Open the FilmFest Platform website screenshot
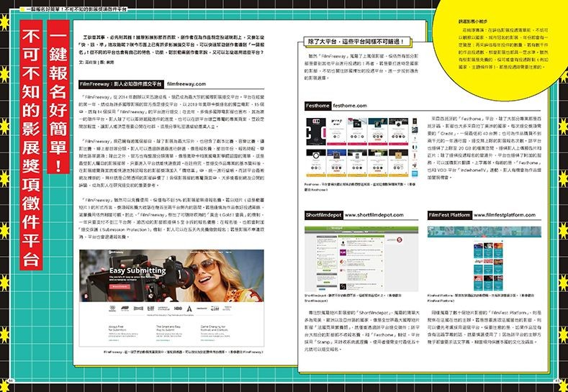Screen dimensions: 568x392 484,259
